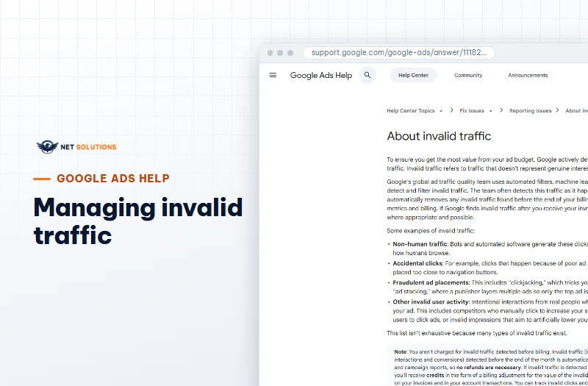The height and width of the screenshot is (386, 588).
Task: Click the Google Ads Help title
Action: [321, 75]
